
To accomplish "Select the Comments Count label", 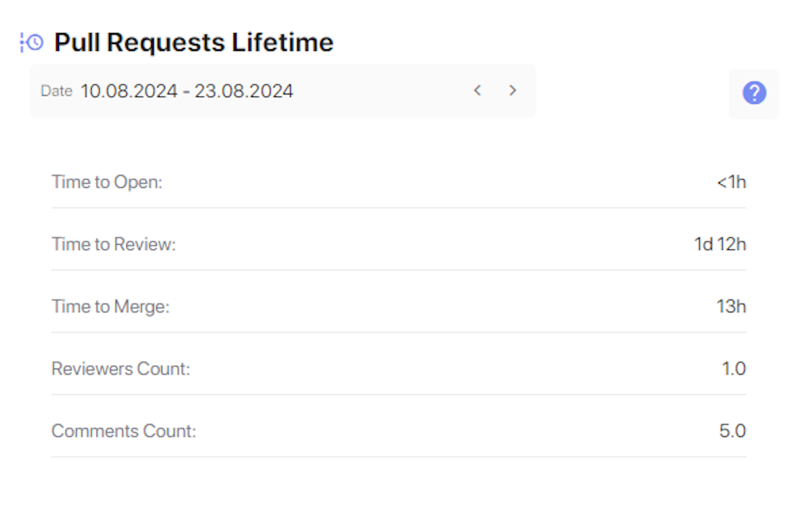I will [x=123, y=431].
